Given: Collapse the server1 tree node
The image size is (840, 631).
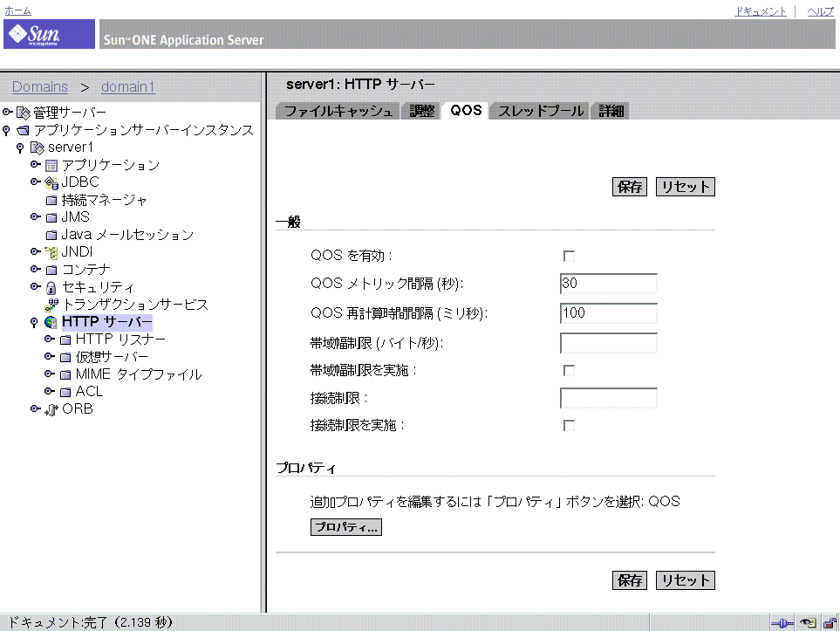Looking at the screenshot, I should 20,147.
